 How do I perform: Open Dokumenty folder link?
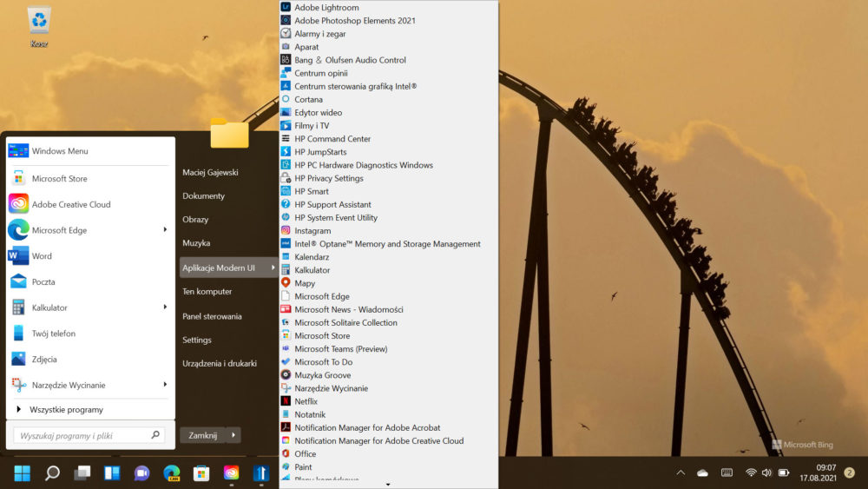click(x=204, y=196)
